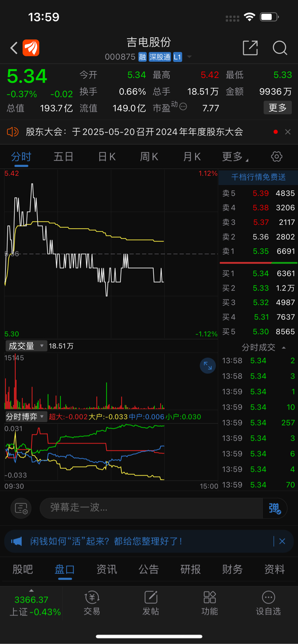
Task: Select the 卖1 5.35 order row
Action: coord(258,251)
